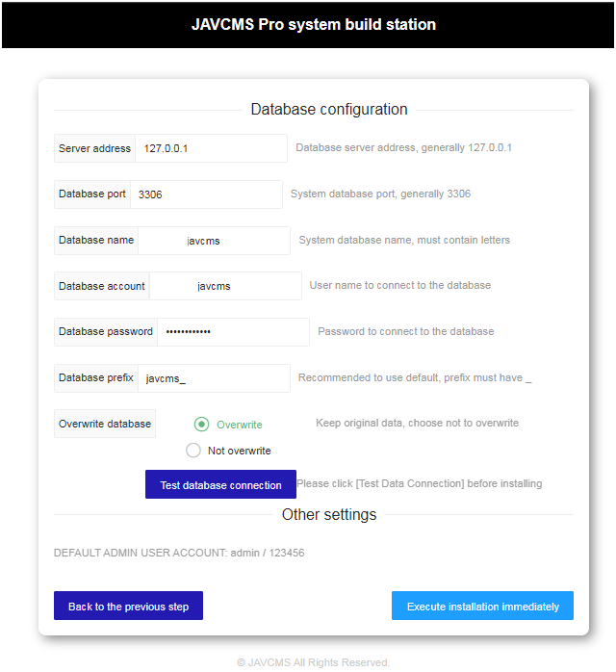Click the Database prefix label
Viewport: 616px width, 672px height.
96,378
